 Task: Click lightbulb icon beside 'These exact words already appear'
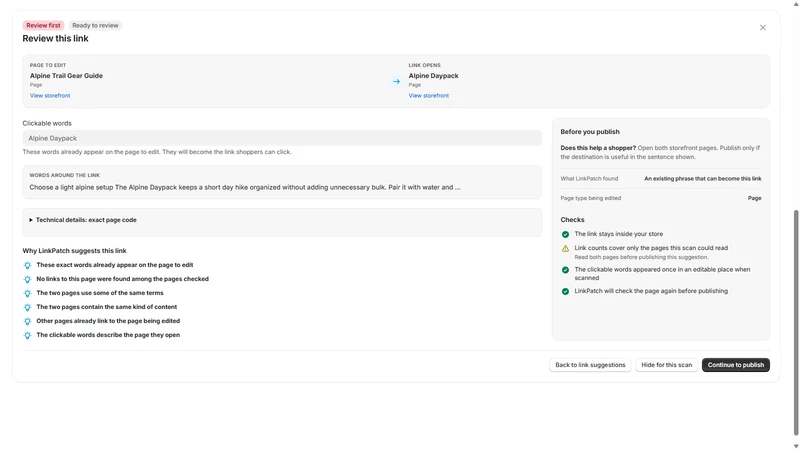[x=28, y=265]
